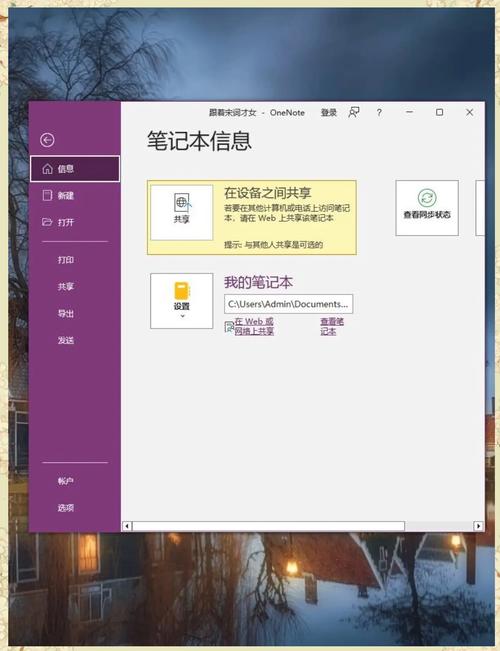Open the 信息 (Info) tab
Screen dimensions: 500x651
[75, 169]
